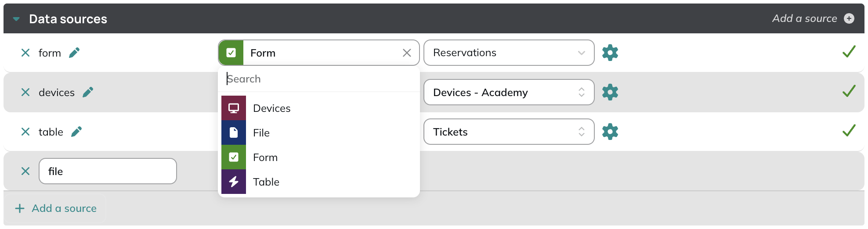Open settings gear for Tickets source
The image size is (868, 229).
(610, 132)
